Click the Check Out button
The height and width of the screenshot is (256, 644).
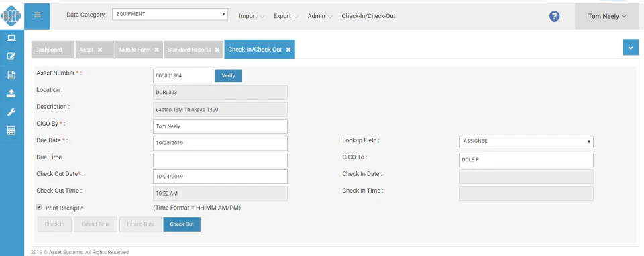pyautogui.click(x=182, y=224)
